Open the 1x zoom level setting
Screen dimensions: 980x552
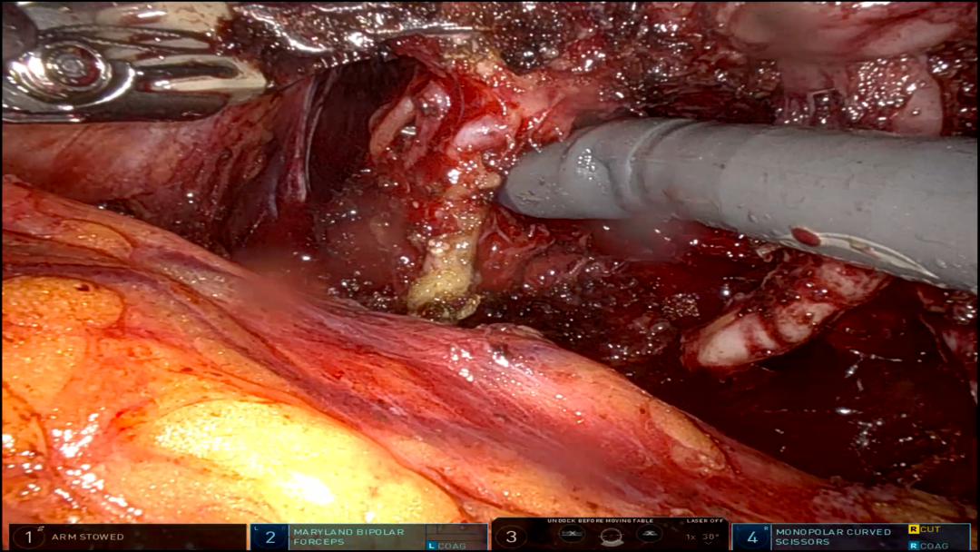click(691, 537)
